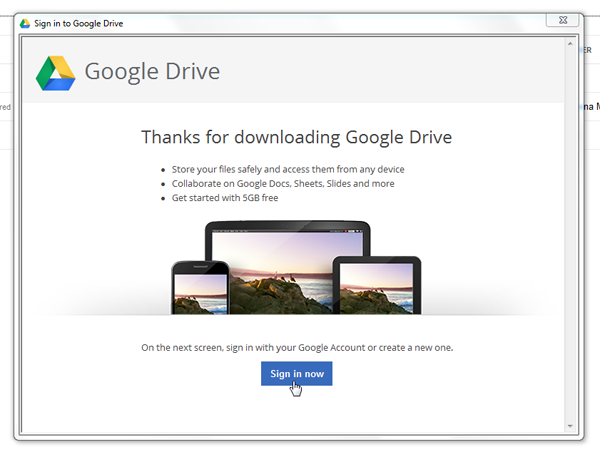Image resolution: width=600 pixels, height=452 pixels.
Task: Click the scrollbar down arrow
Action: tap(570, 426)
